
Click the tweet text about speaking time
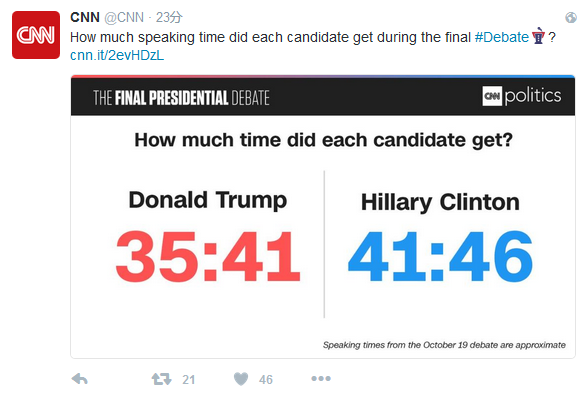point(270,37)
